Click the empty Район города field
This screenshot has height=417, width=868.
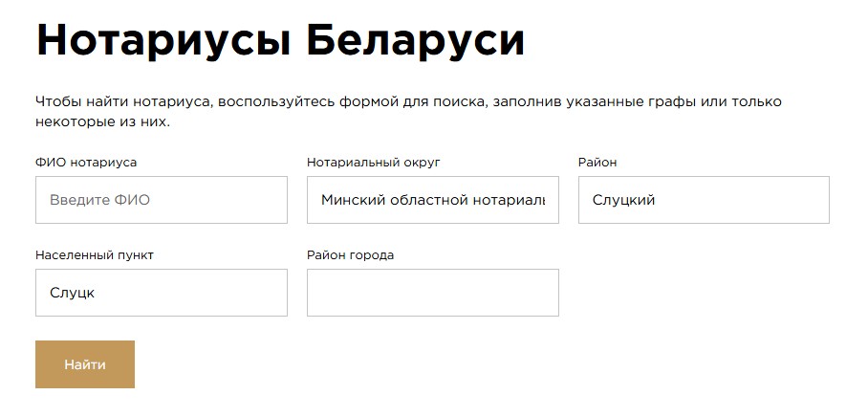tap(432, 293)
